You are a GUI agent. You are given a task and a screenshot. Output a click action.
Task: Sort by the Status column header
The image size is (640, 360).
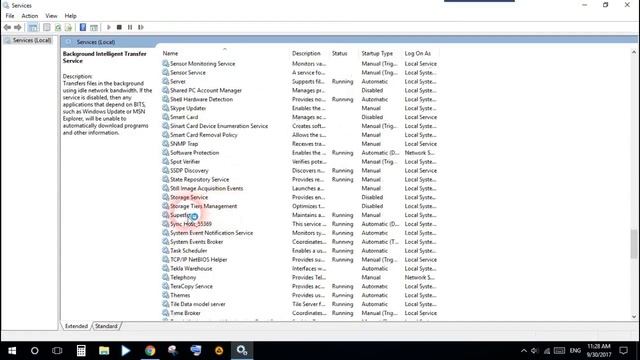340,53
